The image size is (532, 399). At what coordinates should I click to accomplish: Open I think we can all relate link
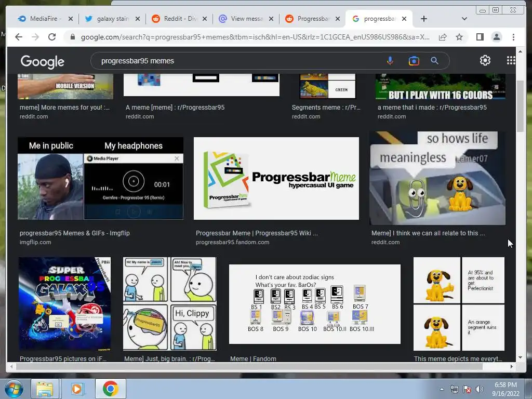coord(428,233)
